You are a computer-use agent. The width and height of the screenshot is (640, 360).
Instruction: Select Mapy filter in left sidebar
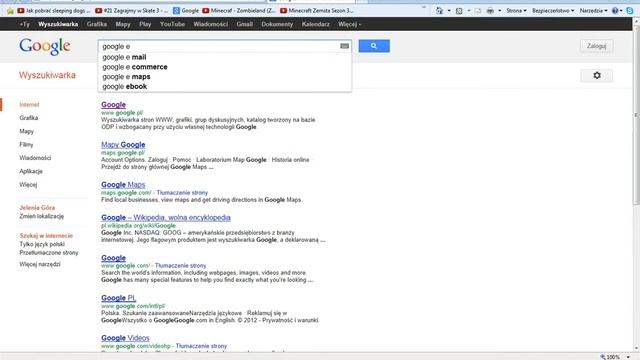click(27, 131)
